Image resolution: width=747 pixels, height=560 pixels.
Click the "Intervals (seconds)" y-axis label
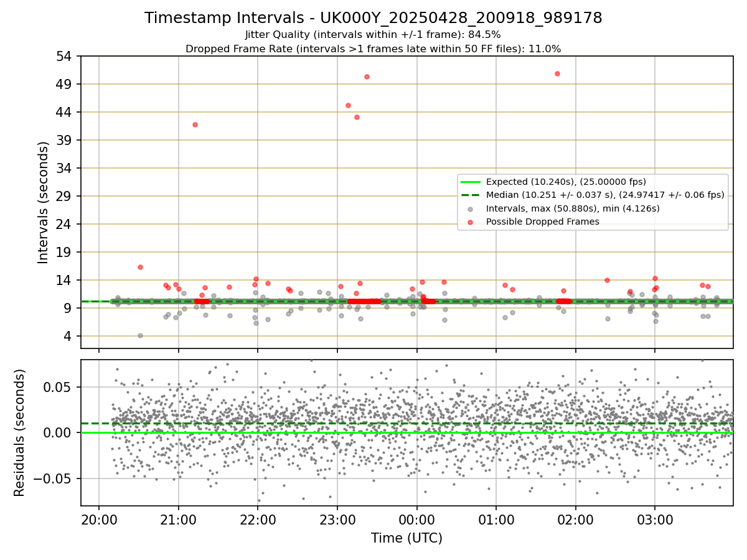tap(44, 202)
